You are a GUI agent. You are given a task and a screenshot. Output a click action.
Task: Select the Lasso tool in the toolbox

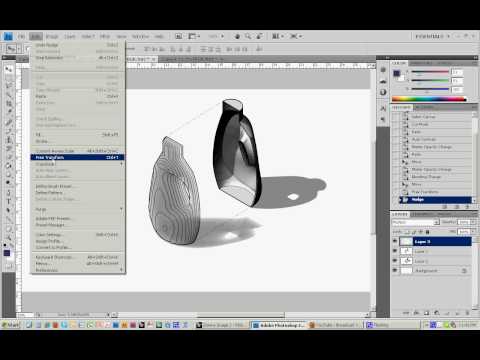(x=8, y=86)
